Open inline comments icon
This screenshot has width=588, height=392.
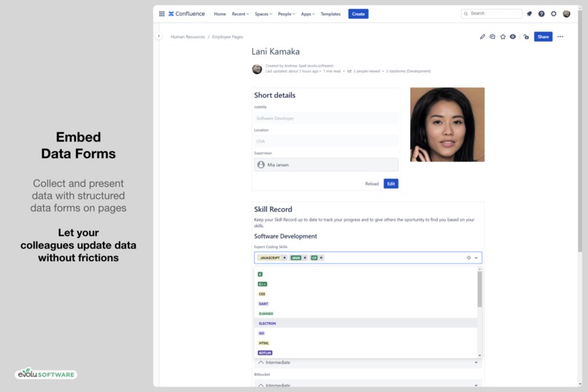tap(492, 36)
